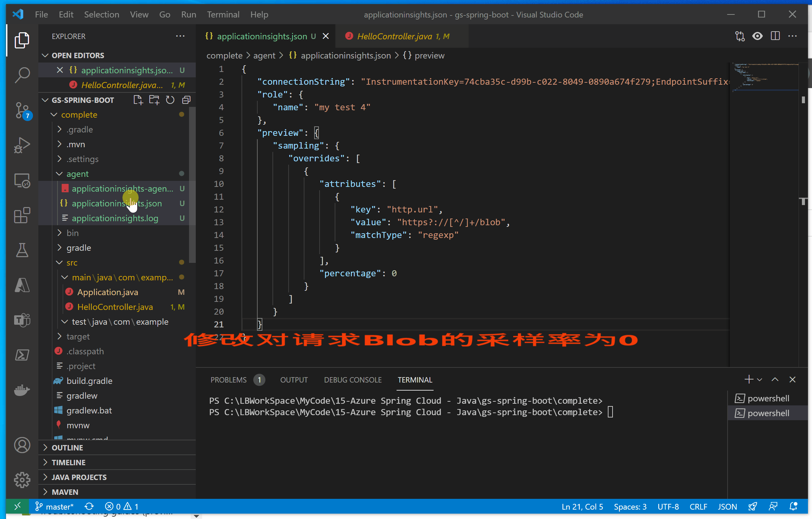Open the Terminal menu
The width and height of the screenshot is (812, 519).
[x=223, y=14]
